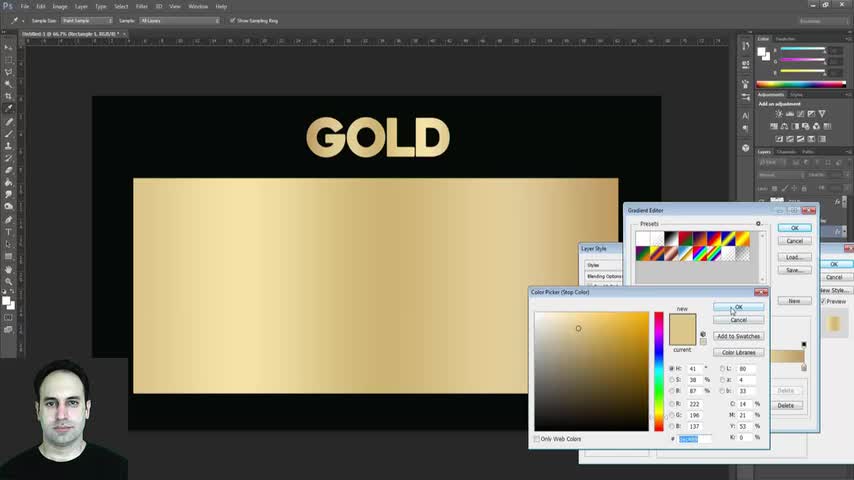Select the Pen tool
854x480 pixels.
(x=8, y=220)
